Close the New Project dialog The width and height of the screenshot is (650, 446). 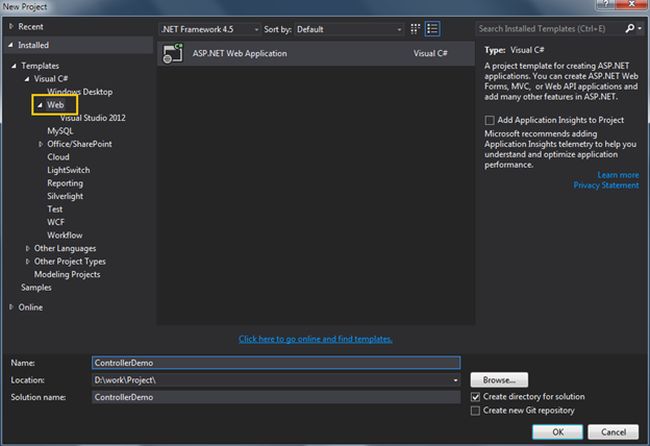coord(631,4)
